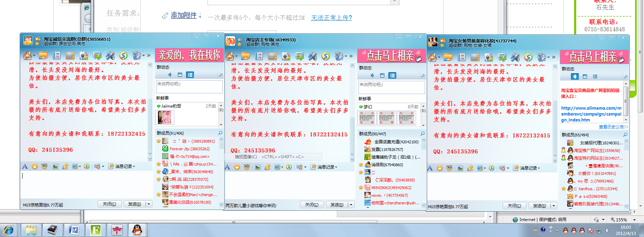Viewport: 644px width, 237px height.
Task: Click 来说两句吧 input in 50556851 window
Action: point(189,87)
